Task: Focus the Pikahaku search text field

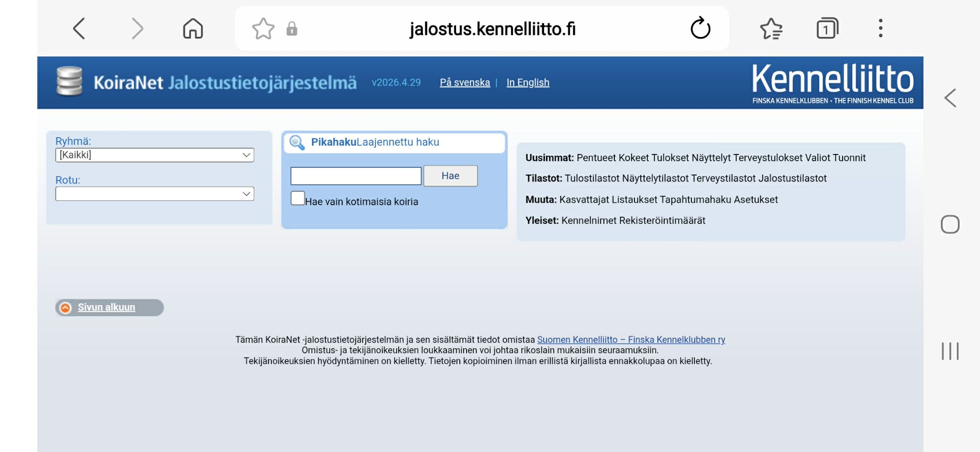Action: click(356, 176)
